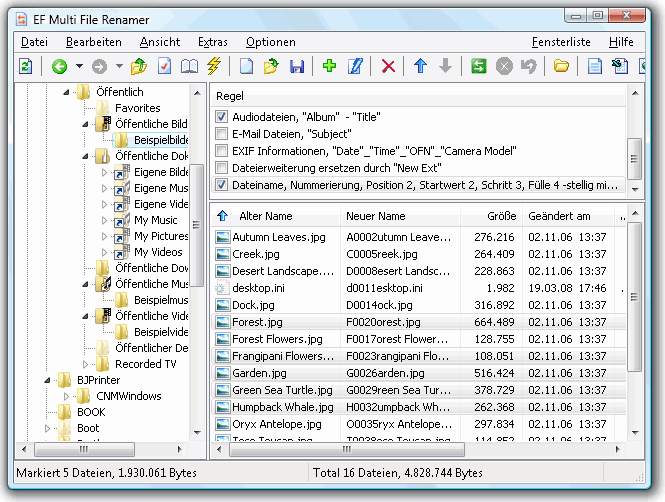This screenshot has height=502, width=665.
Task: Click the pencil edit rule icon
Action: click(355, 67)
